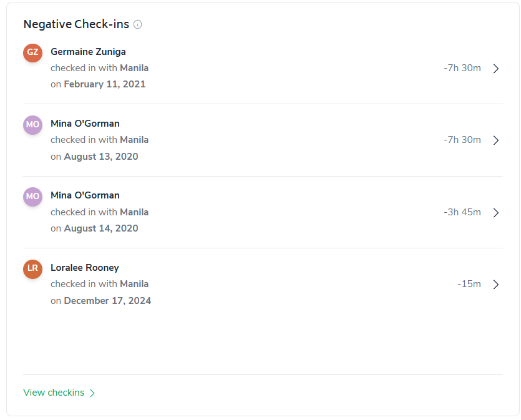Click the Negative Check-ins heading

point(76,24)
